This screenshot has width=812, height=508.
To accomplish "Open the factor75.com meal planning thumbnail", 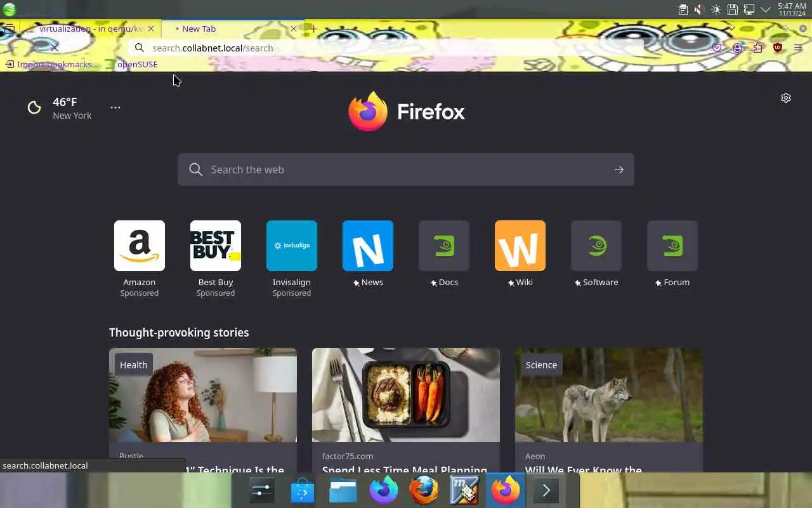I will pos(406,395).
